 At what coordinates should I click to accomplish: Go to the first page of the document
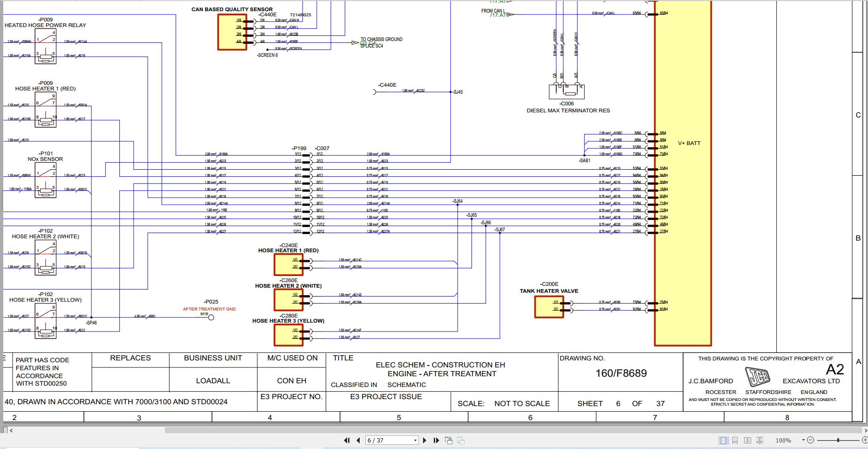347,440
